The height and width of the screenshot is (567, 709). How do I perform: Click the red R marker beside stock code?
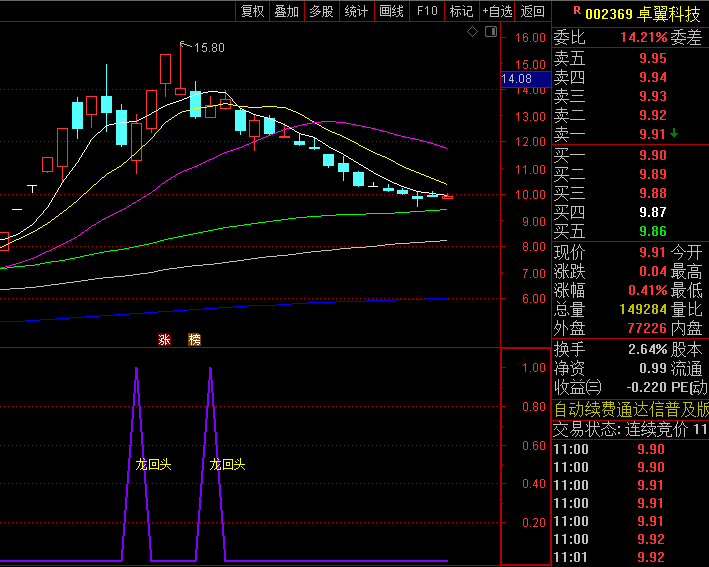click(x=575, y=11)
